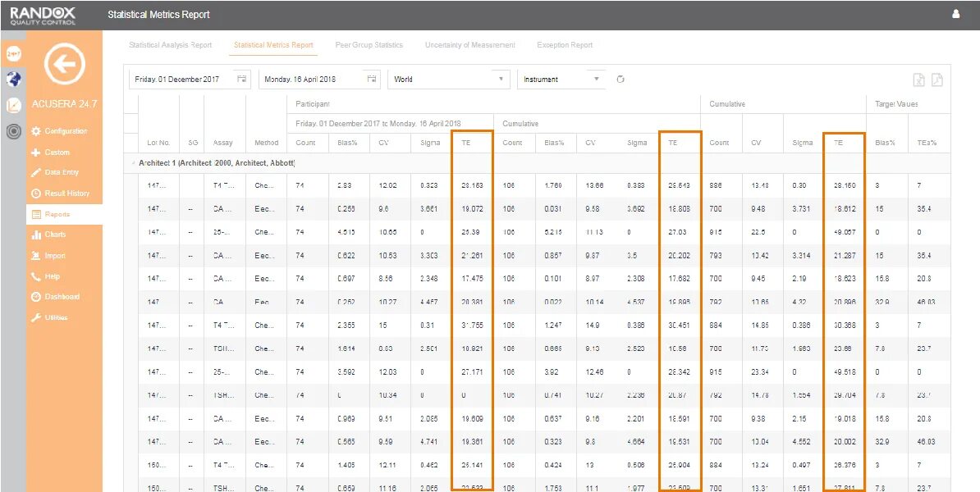Select the cell with TE value 17.475
This screenshot has height=492, width=980.
472,279
